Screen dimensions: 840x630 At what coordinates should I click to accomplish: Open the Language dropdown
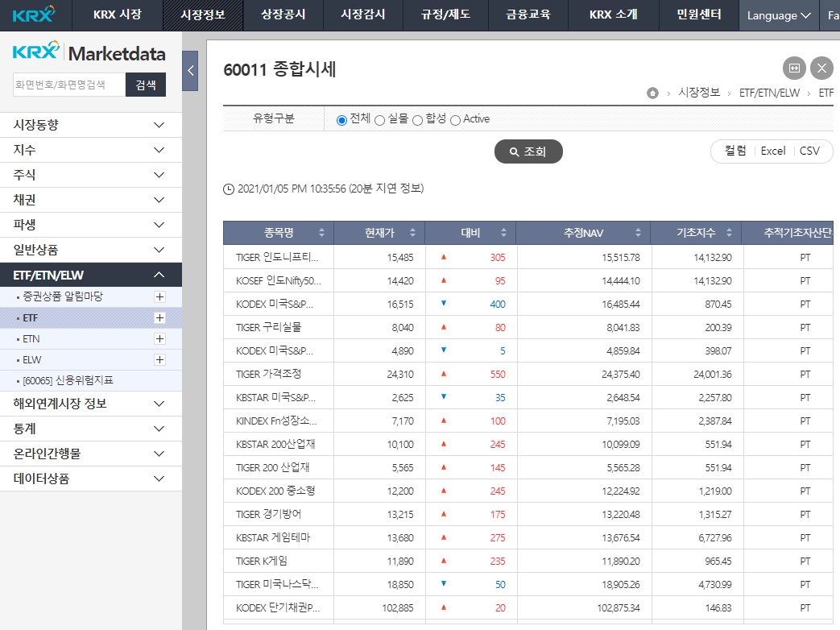click(779, 15)
